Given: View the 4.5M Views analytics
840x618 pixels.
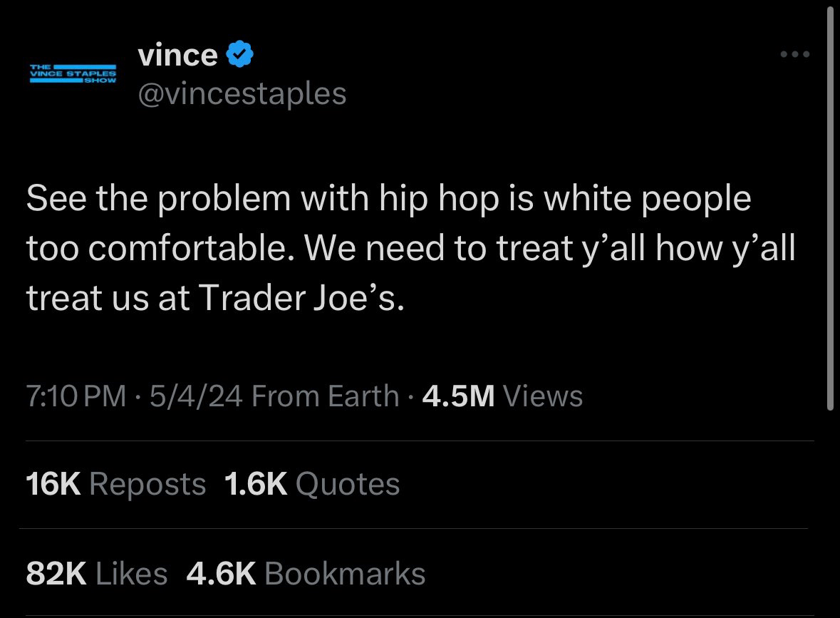Looking at the screenshot, I should (502, 396).
